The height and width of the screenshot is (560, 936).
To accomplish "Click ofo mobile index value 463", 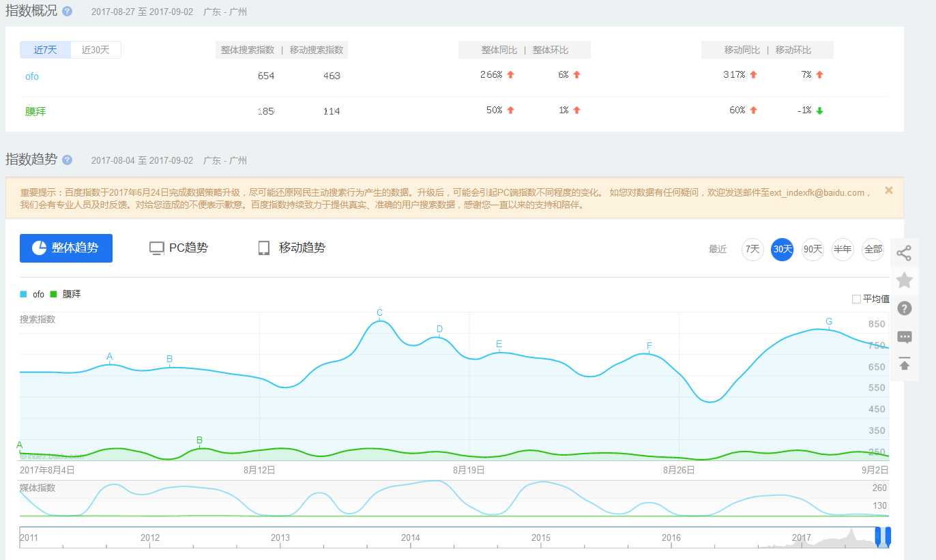I will point(332,76).
